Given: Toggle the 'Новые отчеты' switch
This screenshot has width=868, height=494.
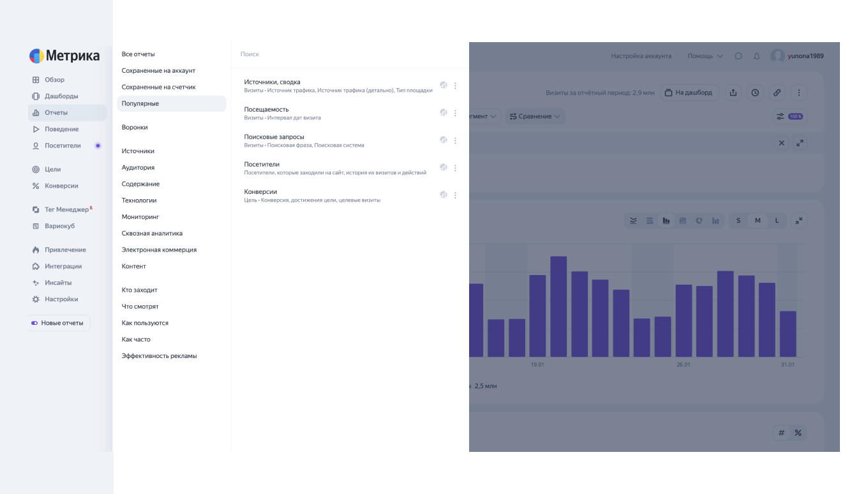Looking at the screenshot, I should pyautogui.click(x=34, y=323).
